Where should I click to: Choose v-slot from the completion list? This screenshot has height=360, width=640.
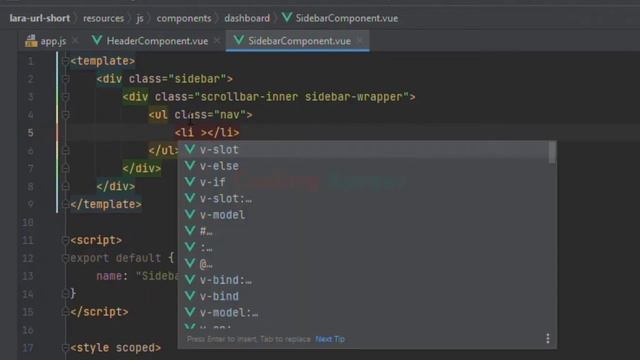(367, 150)
